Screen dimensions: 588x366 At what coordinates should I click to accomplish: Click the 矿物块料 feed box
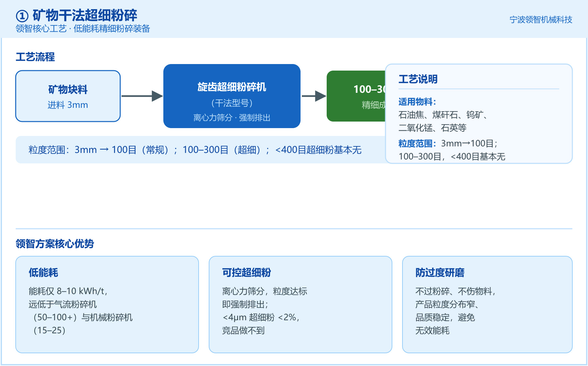coord(68,96)
